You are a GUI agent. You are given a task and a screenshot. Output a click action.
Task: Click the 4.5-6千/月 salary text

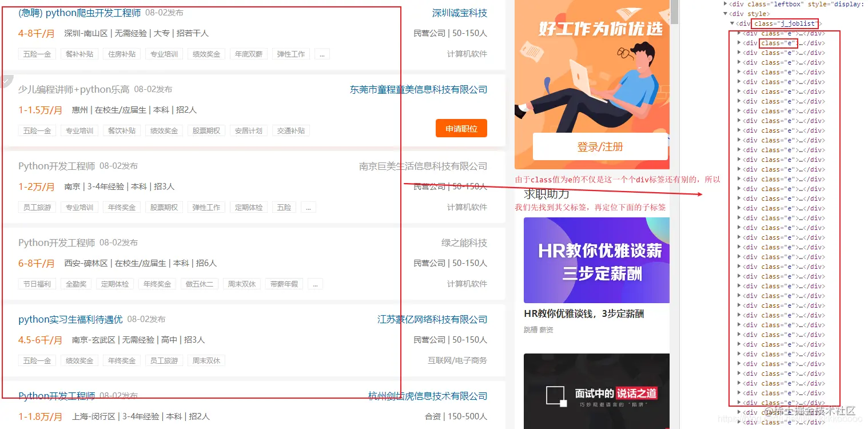pos(40,340)
